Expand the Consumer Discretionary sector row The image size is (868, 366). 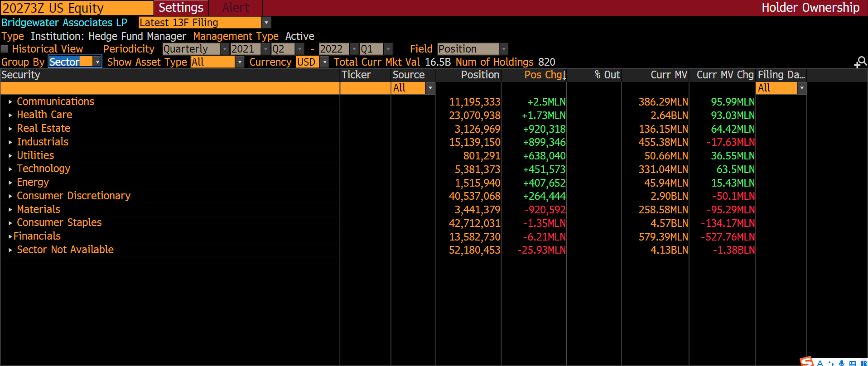pyautogui.click(x=10, y=196)
